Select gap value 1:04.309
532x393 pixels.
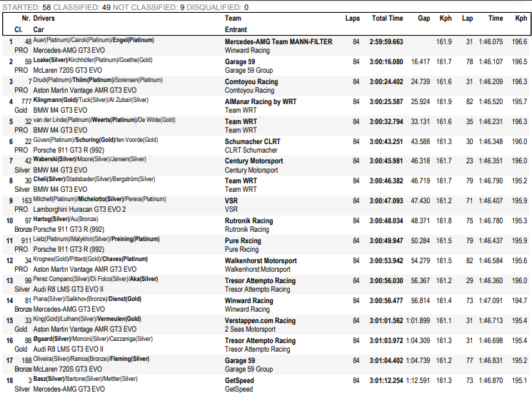(x=418, y=341)
